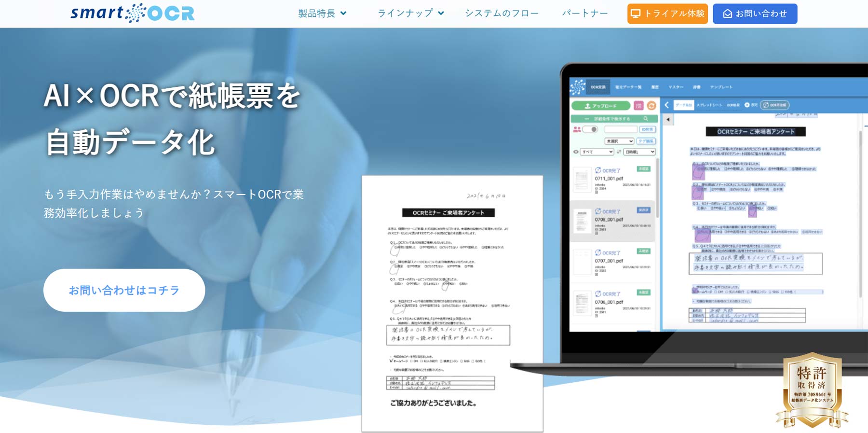Click the 特許取得済 gold badge
Screen dimensions: 868x433
[812, 390]
